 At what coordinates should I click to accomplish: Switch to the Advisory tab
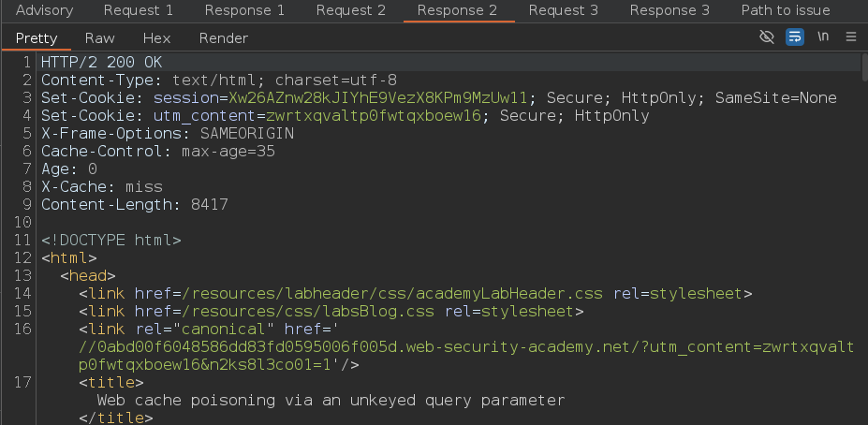pos(44,10)
